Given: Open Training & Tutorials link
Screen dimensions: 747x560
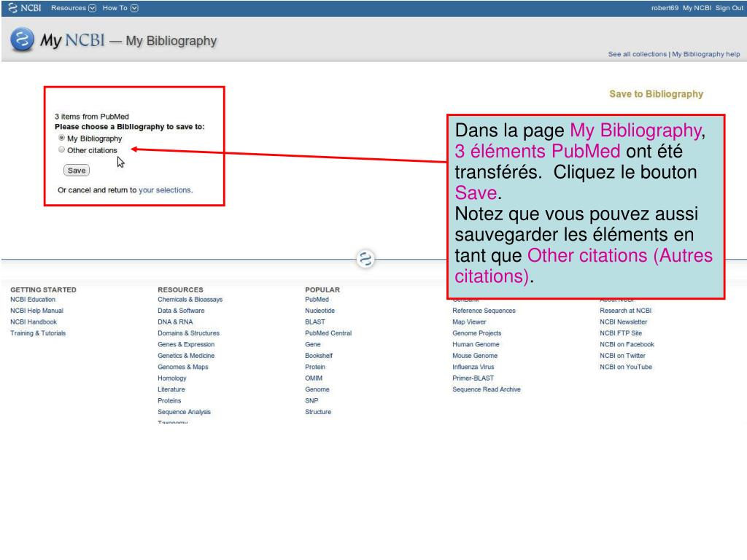Looking at the screenshot, I should (38, 333).
